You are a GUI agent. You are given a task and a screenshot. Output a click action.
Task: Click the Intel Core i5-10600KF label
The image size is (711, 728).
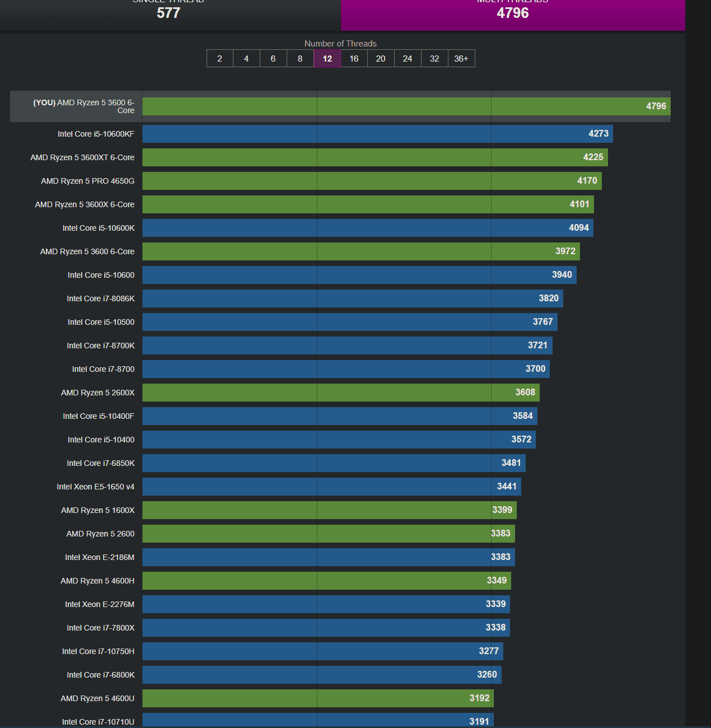pos(96,134)
